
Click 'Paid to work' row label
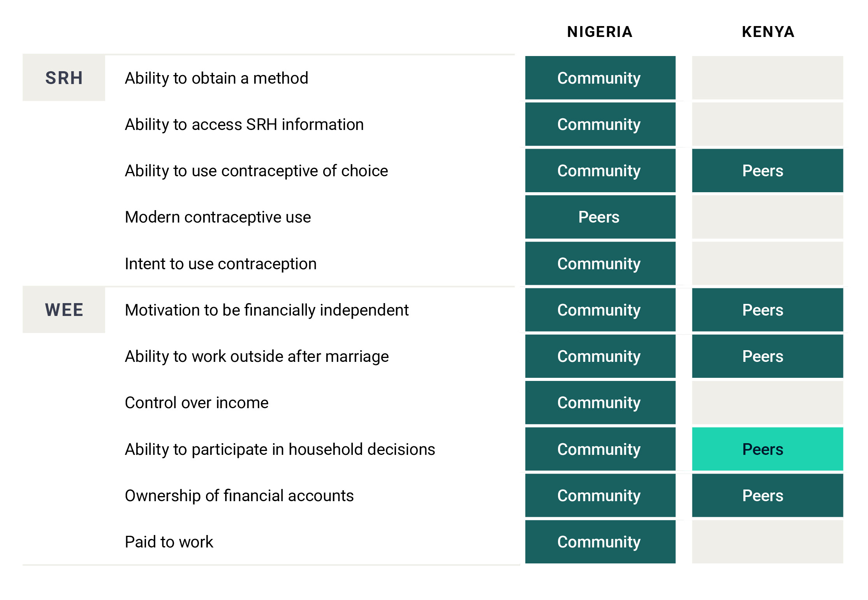tap(169, 542)
